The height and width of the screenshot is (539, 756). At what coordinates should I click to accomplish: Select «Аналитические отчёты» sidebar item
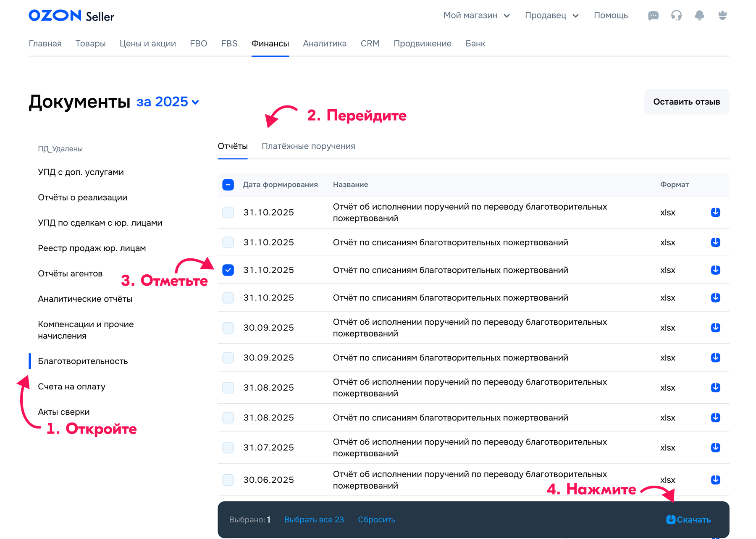[85, 299]
